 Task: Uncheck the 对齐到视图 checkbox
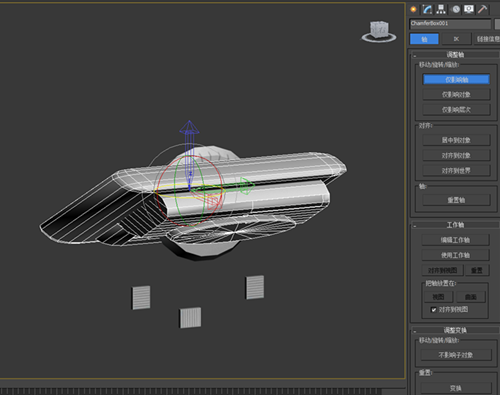point(434,310)
